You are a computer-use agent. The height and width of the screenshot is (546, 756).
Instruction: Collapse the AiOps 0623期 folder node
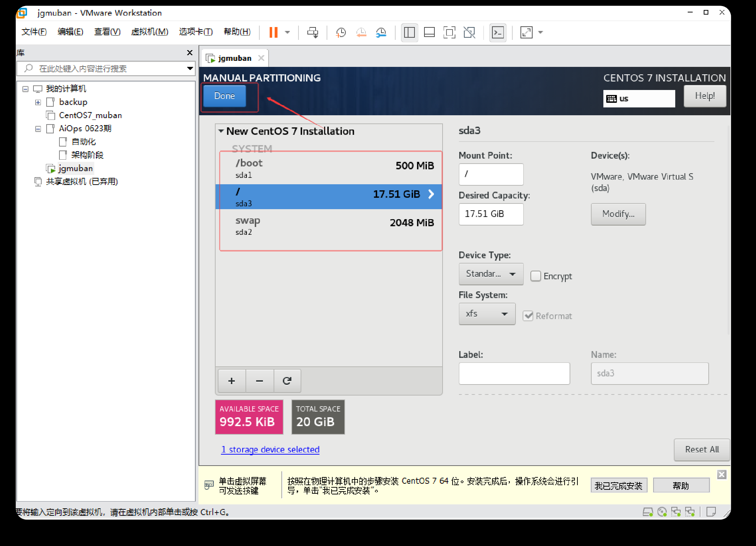(x=38, y=129)
